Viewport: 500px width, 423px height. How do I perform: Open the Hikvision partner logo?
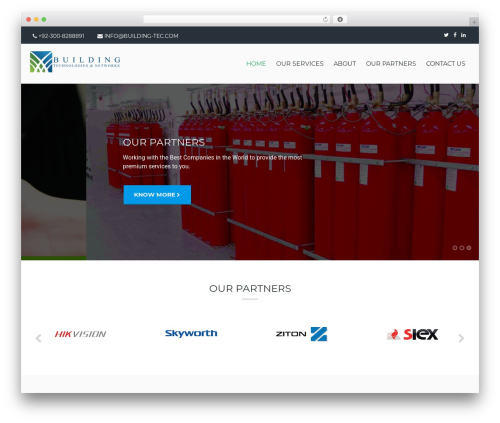[x=80, y=334]
